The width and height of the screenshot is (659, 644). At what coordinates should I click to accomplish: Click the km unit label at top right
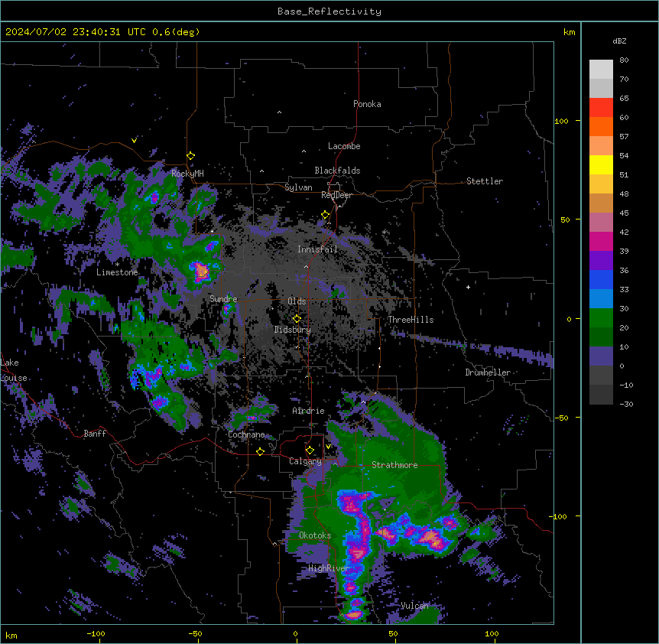(x=570, y=32)
